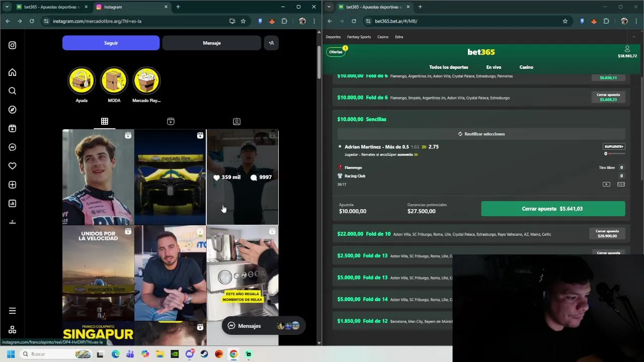Open Instagram Explore compass icon

[x=12, y=110]
